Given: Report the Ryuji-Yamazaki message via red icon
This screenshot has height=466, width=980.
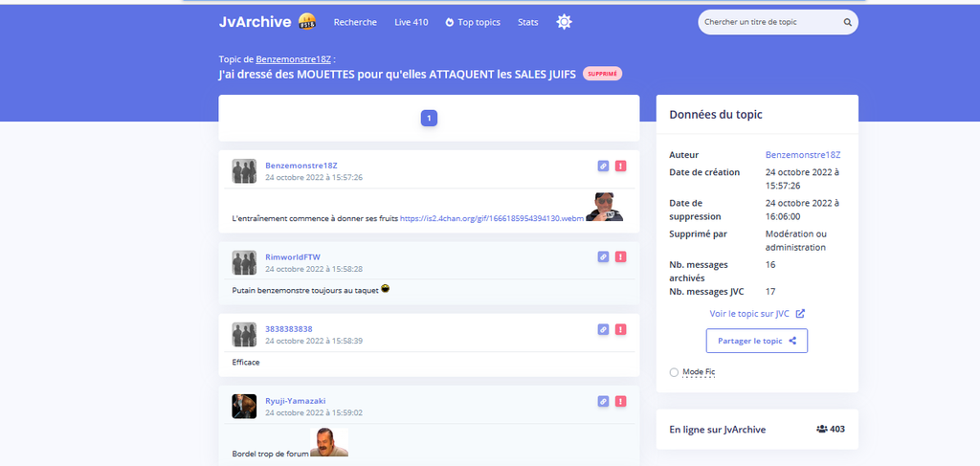Looking at the screenshot, I should click(x=620, y=401).
